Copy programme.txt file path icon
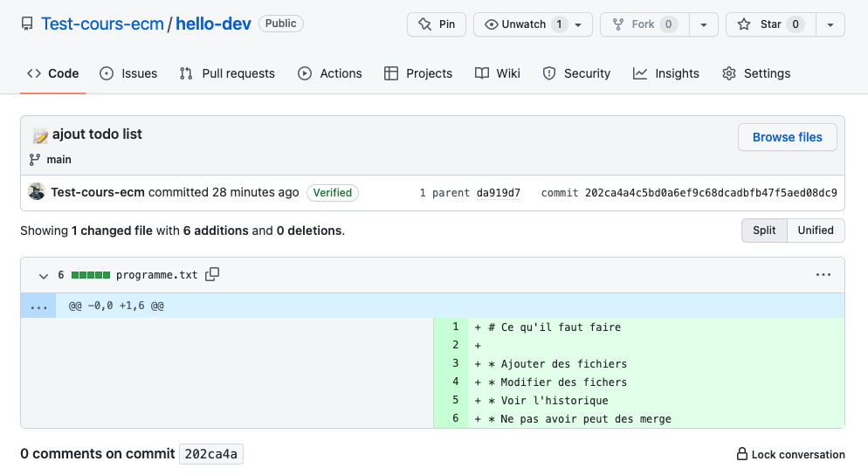This screenshot has height=475, width=868. pyautogui.click(x=212, y=274)
